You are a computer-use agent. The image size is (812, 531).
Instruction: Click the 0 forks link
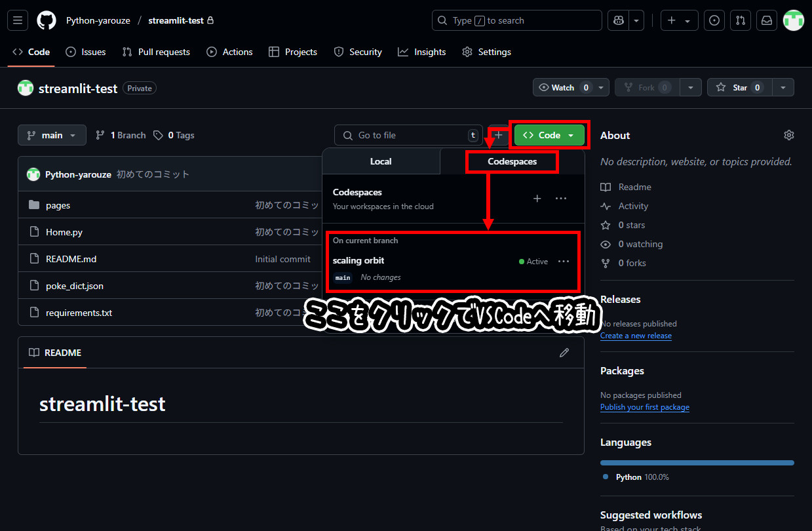pyautogui.click(x=624, y=263)
